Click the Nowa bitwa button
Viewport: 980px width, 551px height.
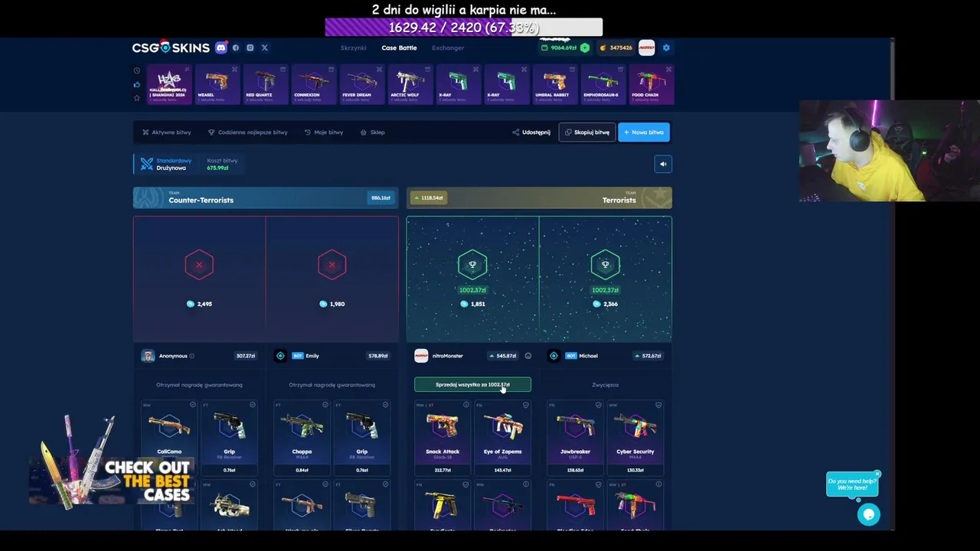pos(644,132)
